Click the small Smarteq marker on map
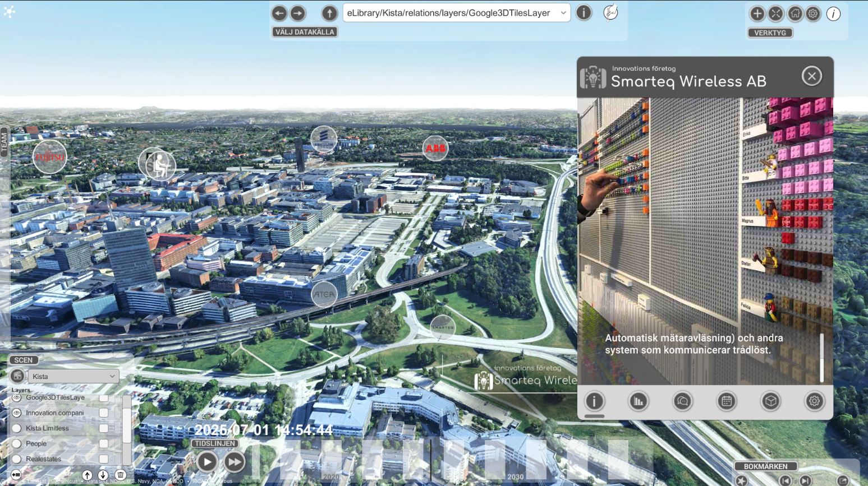This screenshot has height=486, width=868. 442,327
